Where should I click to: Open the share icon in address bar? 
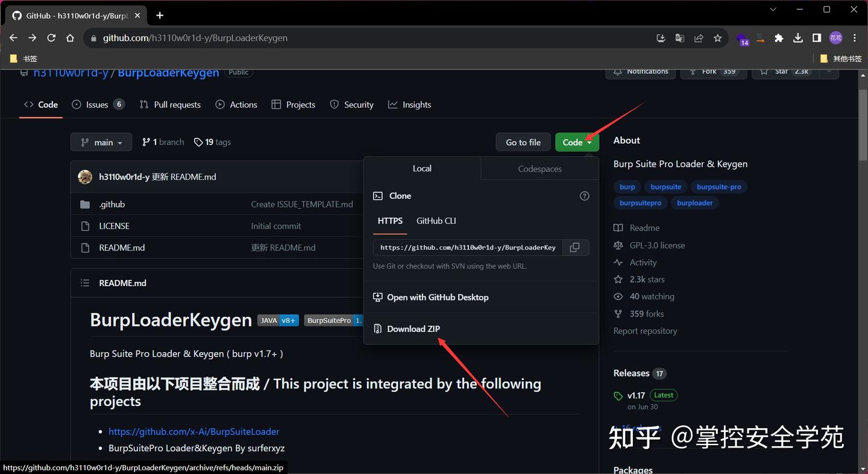pyautogui.click(x=699, y=38)
